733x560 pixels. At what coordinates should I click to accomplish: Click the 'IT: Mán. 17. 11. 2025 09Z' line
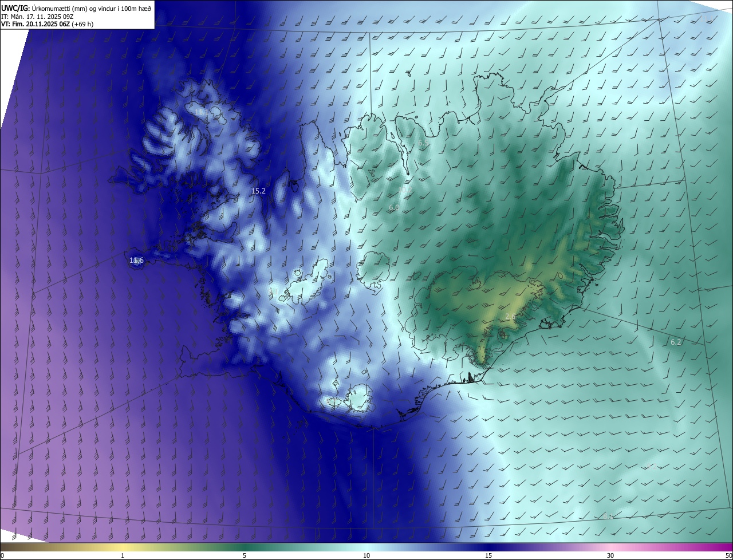[x=37, y=16]
